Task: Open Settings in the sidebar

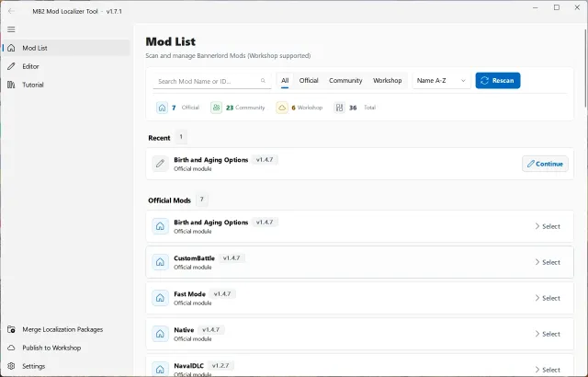Action: pyautogui.click(x=66, y=366)
